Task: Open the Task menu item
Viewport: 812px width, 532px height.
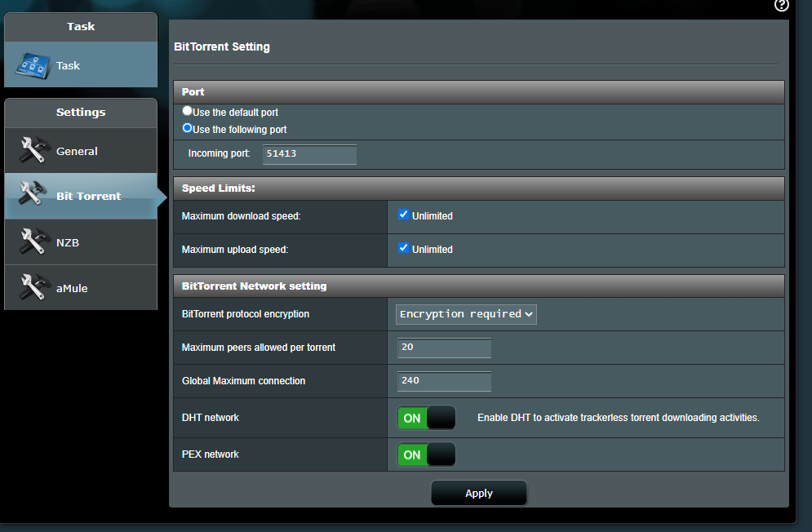Action: [x=81, y=64]
